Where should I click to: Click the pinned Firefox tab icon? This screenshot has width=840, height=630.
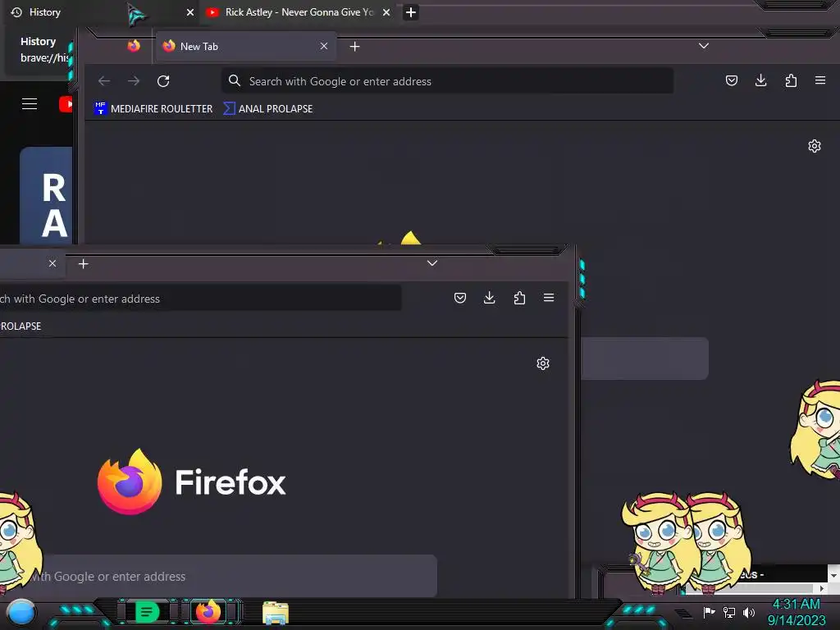coord(134,46)
